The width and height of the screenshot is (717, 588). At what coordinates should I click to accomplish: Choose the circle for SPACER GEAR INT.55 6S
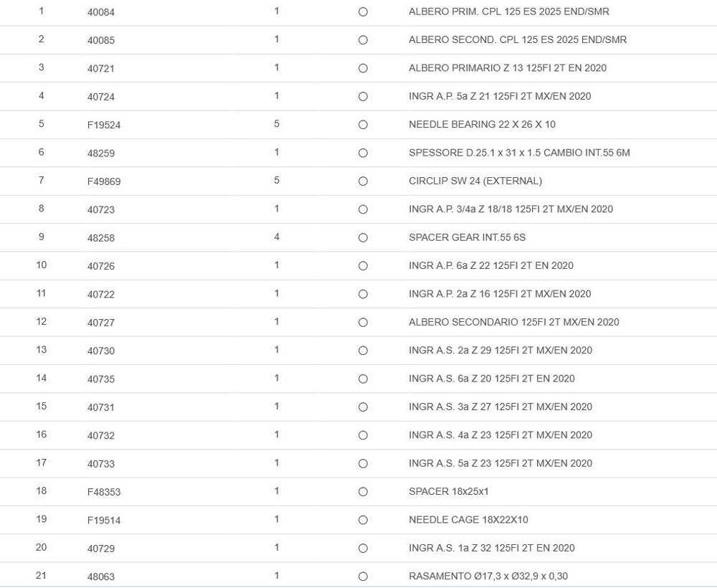point(363,238)
